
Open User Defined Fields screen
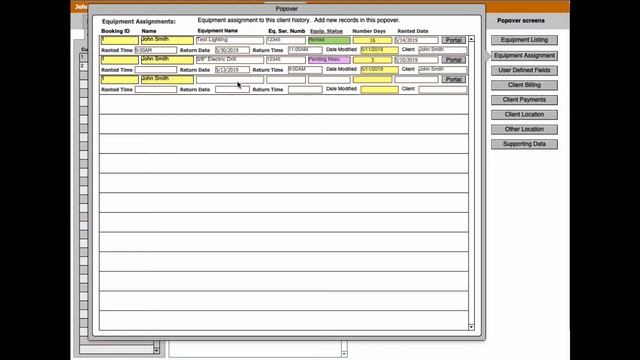524,70
